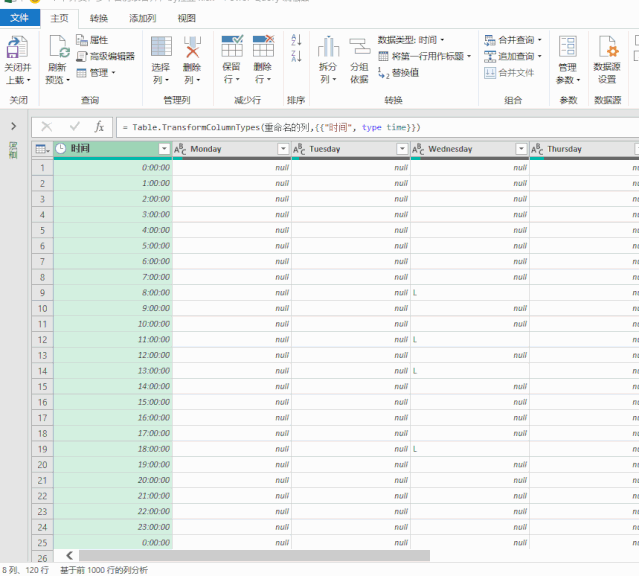Click the Close & Load (关闭并上载) icon

17,46
